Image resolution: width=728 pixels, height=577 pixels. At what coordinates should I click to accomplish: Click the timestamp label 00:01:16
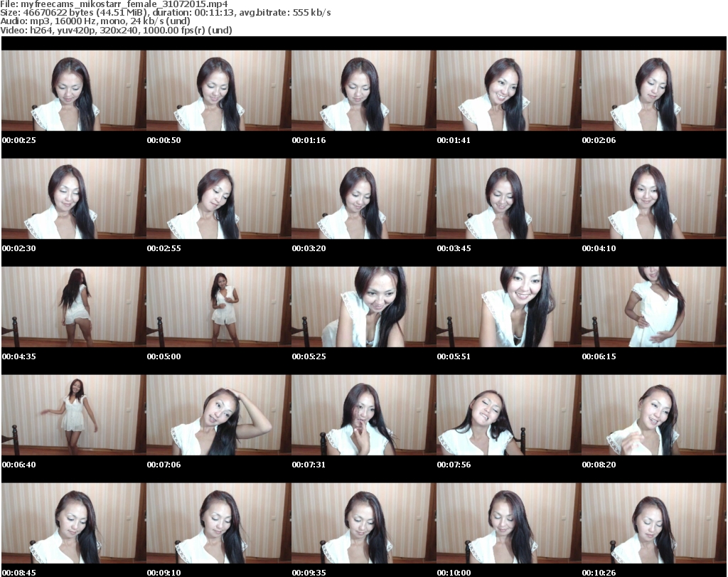pyautogui.click(x=309, y=140)
